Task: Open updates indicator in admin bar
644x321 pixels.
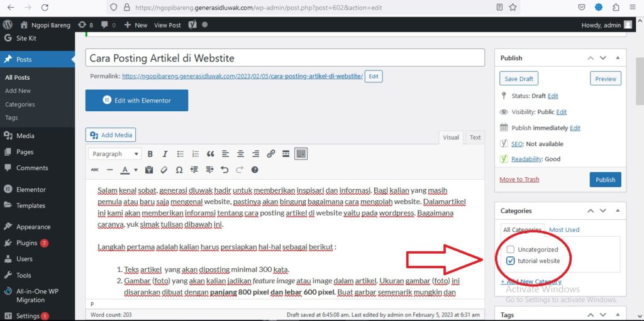Action: tap(85, 25)
